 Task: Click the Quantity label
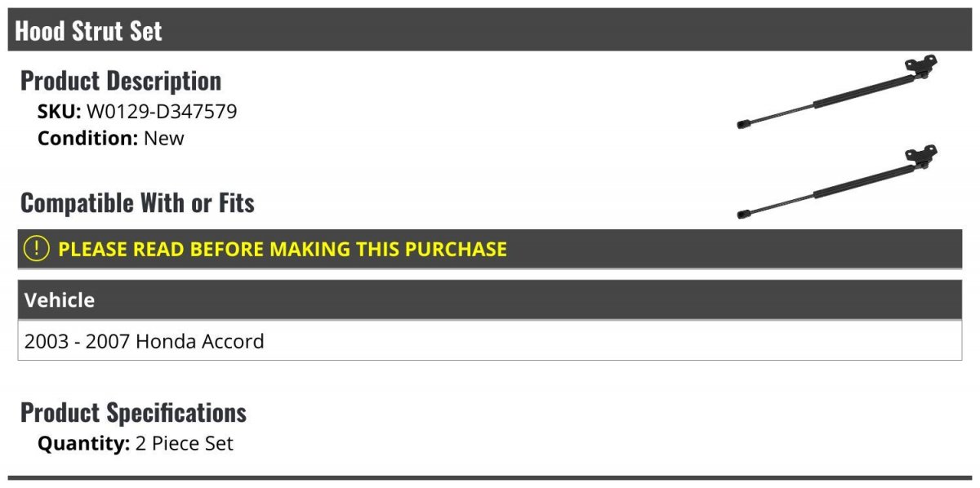pos(83,444)
